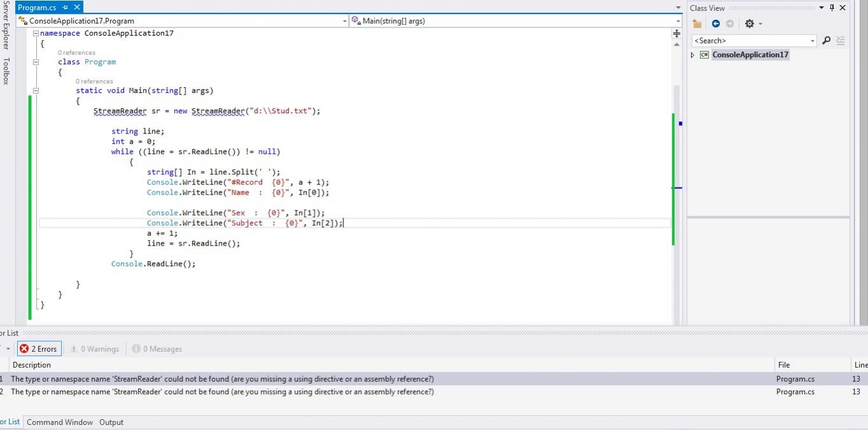Click the 'line = sr.ReadLine();' statement
Screen dimensions: 868x430
click(x=193, y=244)
